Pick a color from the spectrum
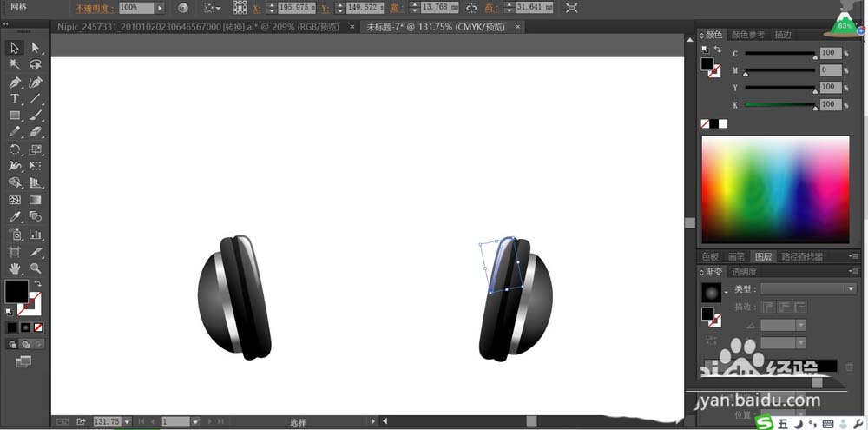The image size is (868, 430). coord(775,189)
